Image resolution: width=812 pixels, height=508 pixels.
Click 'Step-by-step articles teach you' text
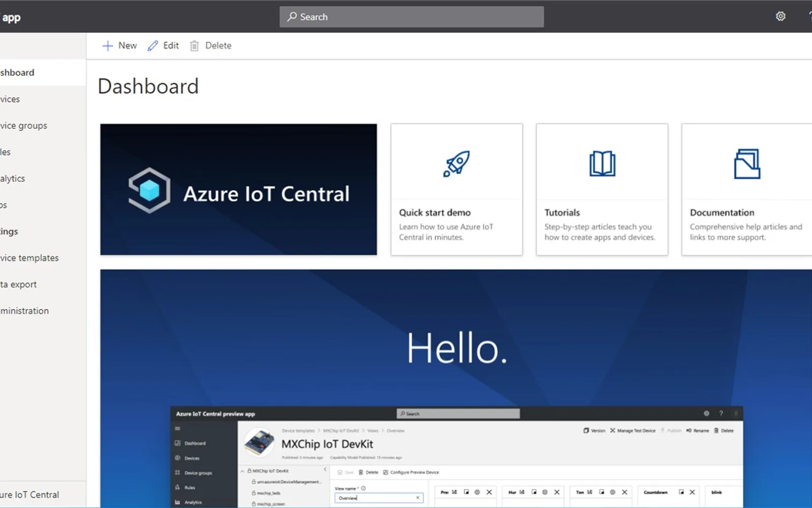[598, 227]
